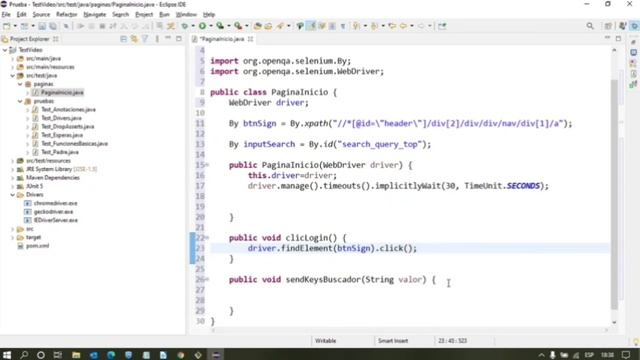Collapse the Drivers folder

12,195
